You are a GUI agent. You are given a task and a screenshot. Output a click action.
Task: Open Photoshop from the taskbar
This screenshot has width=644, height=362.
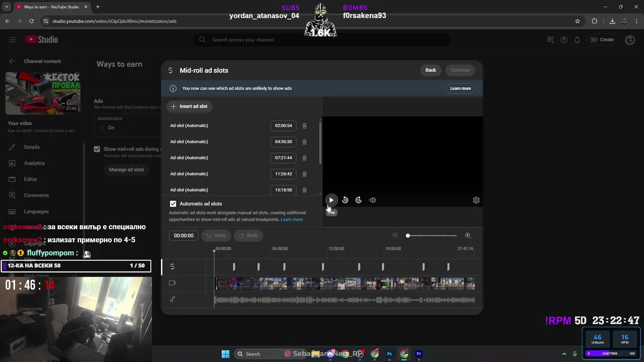click(x=389, y=354)
